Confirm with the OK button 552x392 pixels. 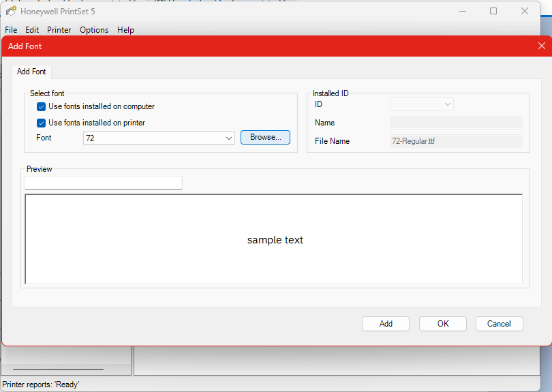click(443, 324)
